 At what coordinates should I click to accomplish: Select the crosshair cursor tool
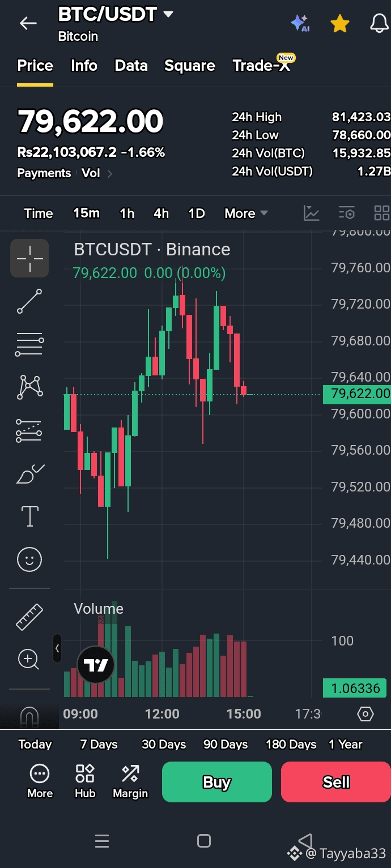tap(29, 258)
